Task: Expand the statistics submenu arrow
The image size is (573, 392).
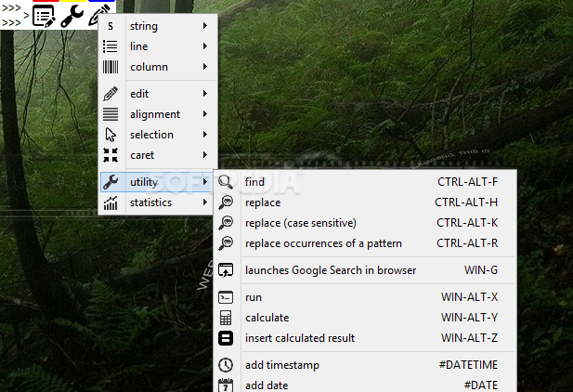Action: pyautogui.click(x=205, y=203)
